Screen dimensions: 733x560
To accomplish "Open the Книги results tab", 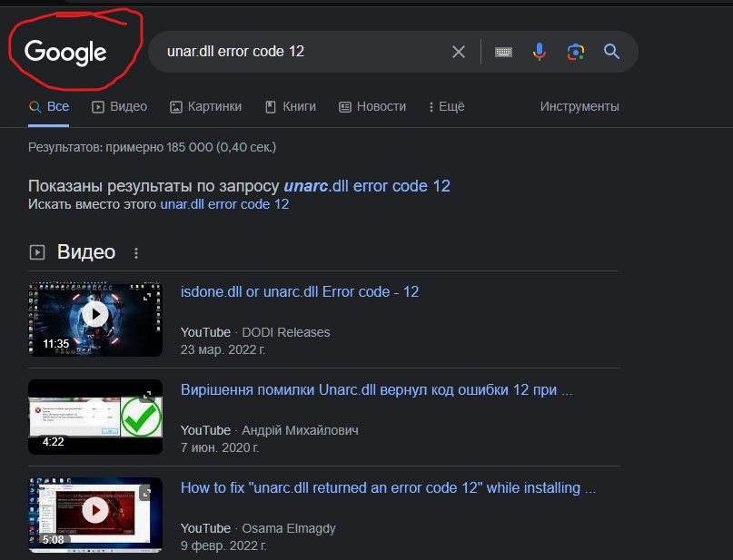I will click(x=291, y=106).
